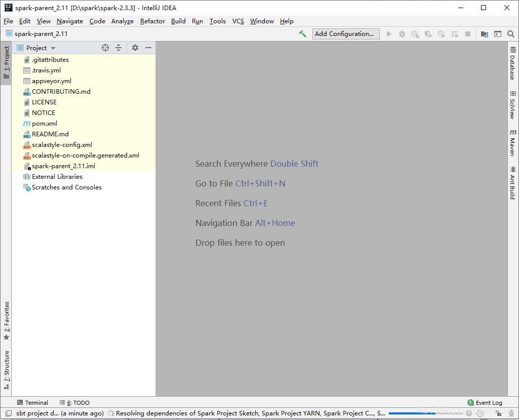Viewport: 519px width, 420px height.
Task: Select scalastyle-on-compile.generated.xml file
Action: click(x=84, y=156)
